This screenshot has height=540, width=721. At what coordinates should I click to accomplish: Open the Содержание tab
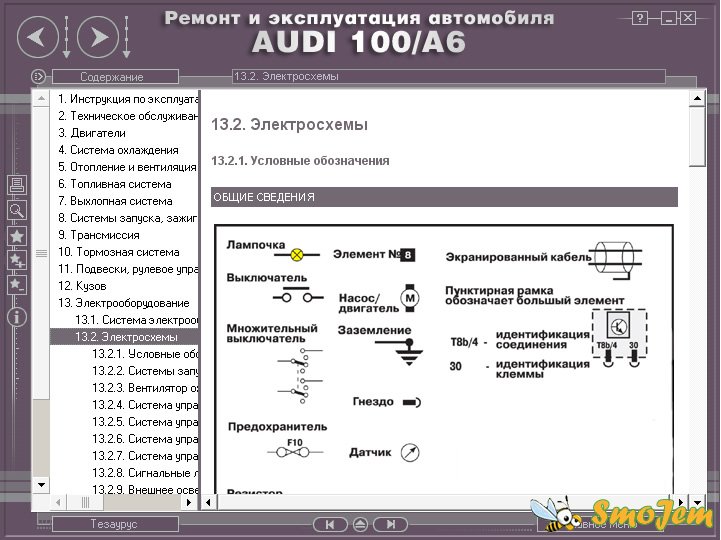click(x=115, y=76)
